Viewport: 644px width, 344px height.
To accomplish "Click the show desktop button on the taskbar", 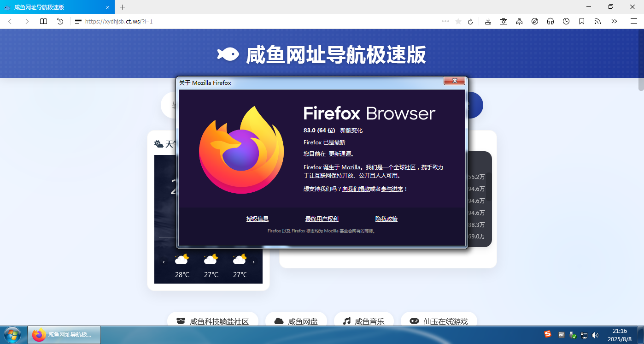I will pos(640,335).
